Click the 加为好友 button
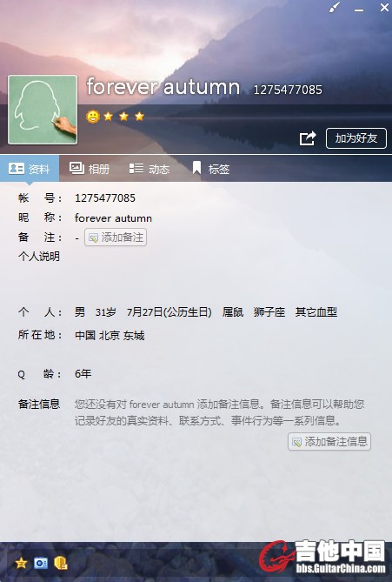 356,138
